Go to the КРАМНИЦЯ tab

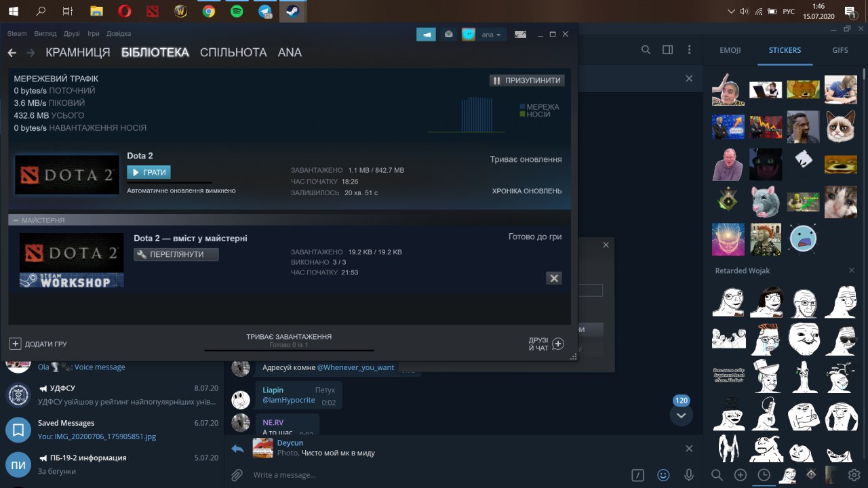click(78, 53)
